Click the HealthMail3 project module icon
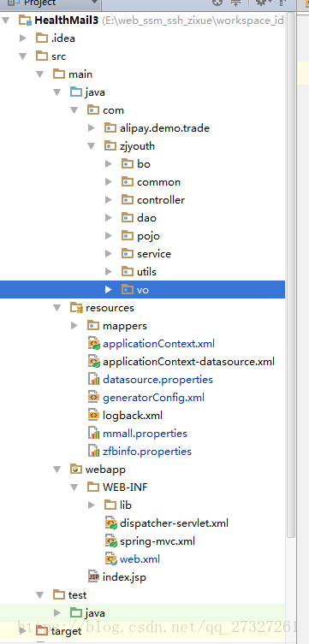This screenshot has width=309, height=644. (x=25, y=21)
